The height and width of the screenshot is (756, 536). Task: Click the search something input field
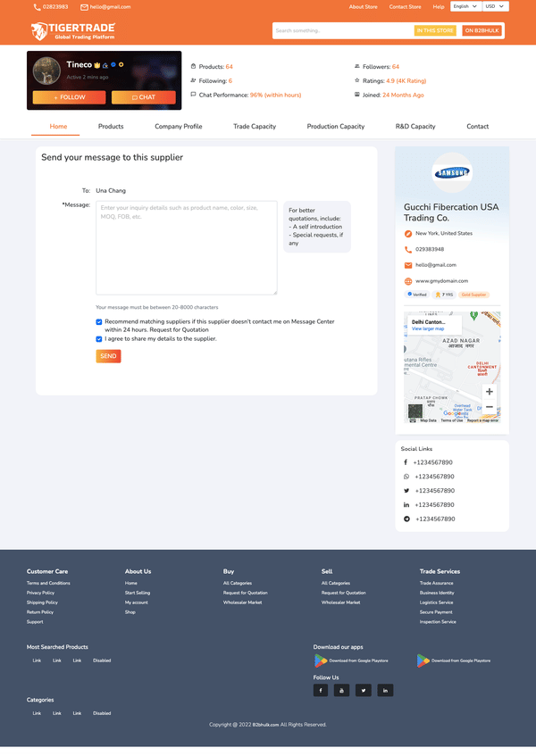click(x=344, y=30)
